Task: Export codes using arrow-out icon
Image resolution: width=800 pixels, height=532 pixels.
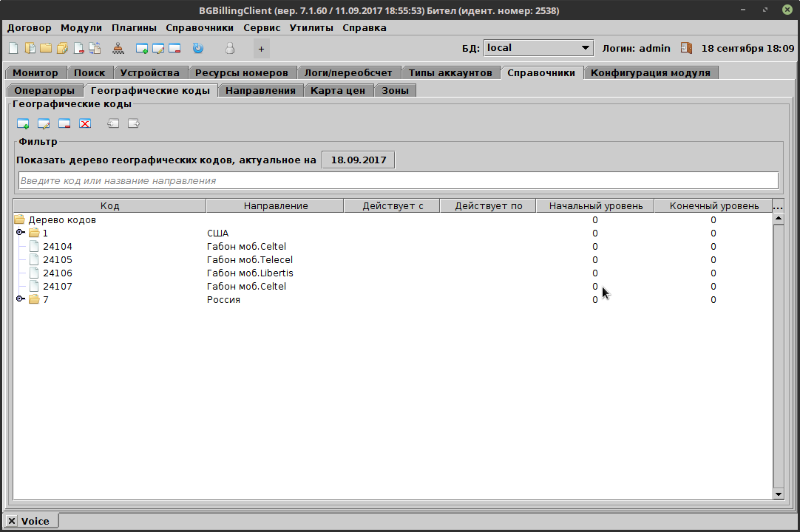Action: tap(133, 123)
